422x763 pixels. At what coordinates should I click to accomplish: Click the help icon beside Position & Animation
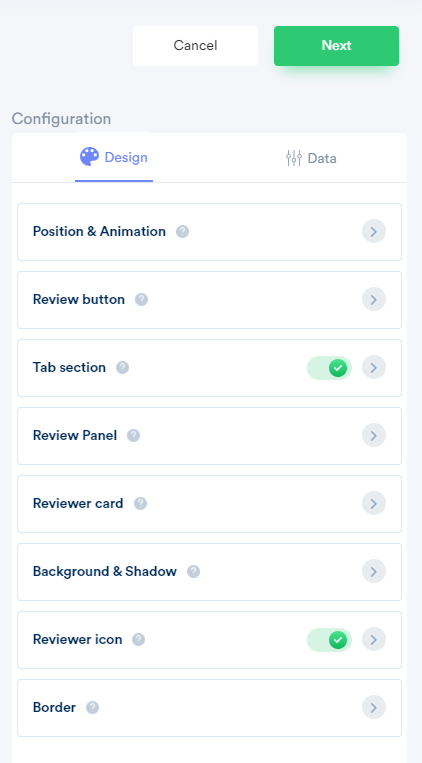click(x=183, y=232)
